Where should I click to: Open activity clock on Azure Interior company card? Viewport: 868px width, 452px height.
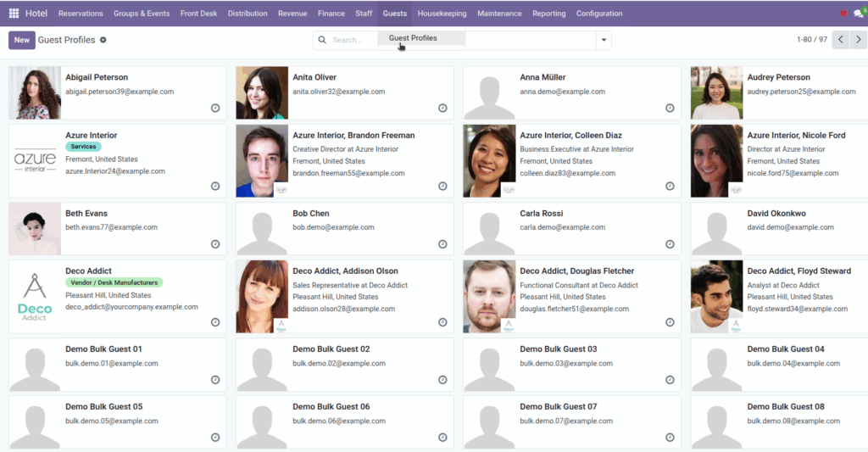[215, 186]
